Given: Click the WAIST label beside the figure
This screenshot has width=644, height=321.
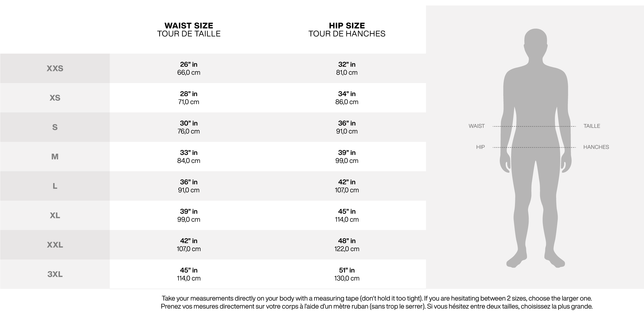Looking at the screenshot, I should pyautogui.click(x=477, y=126).
